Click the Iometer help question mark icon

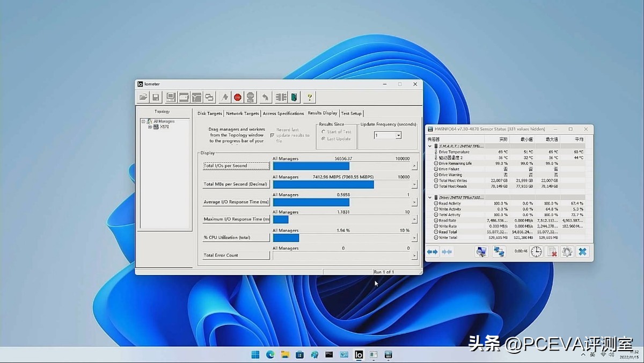tap(309, 97)
